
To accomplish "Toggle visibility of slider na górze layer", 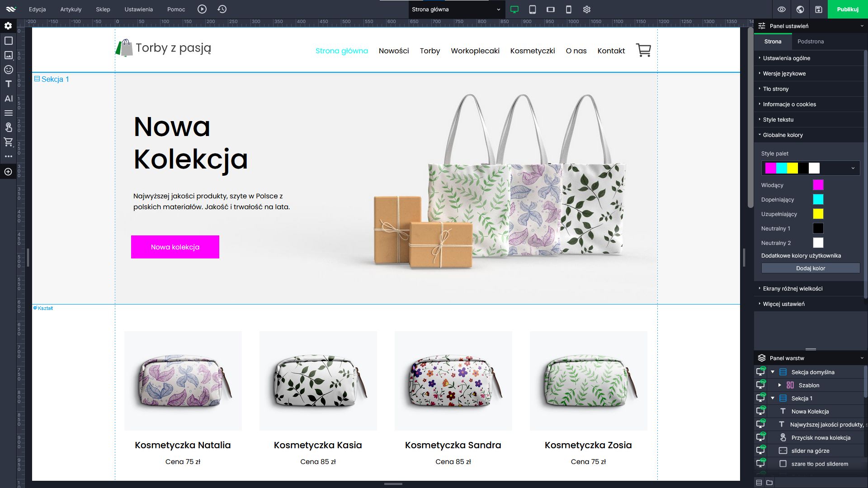I will click(x=761, y=450).
